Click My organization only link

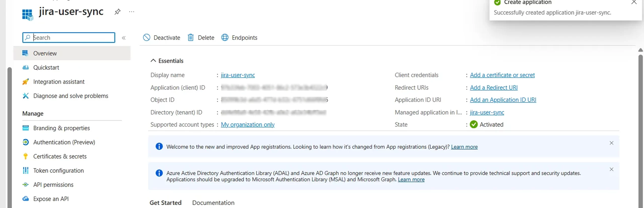(x=248, y=124)
